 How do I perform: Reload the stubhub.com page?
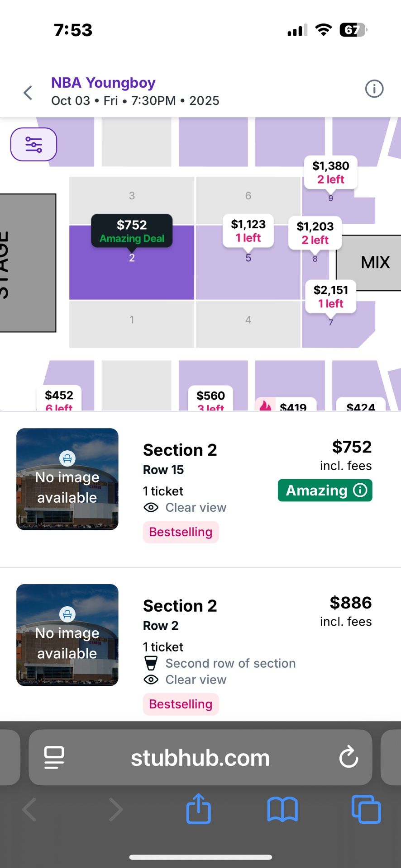[348, 757]
